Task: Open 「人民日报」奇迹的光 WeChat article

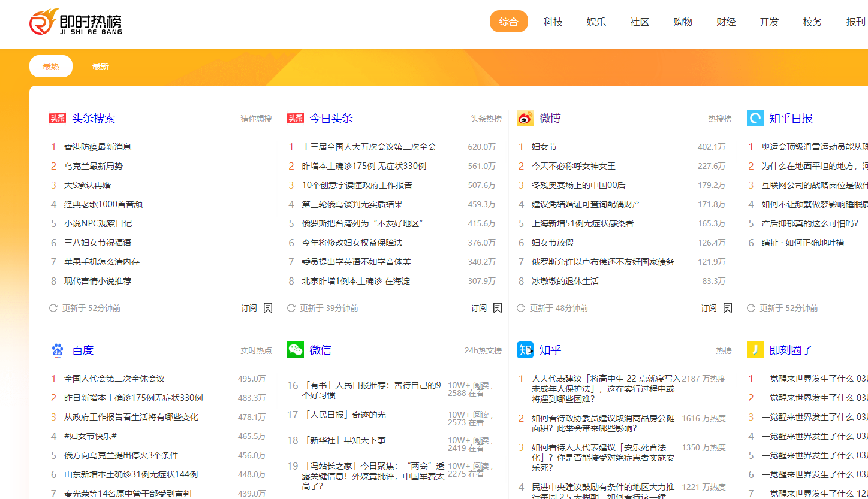Action: 344,415
